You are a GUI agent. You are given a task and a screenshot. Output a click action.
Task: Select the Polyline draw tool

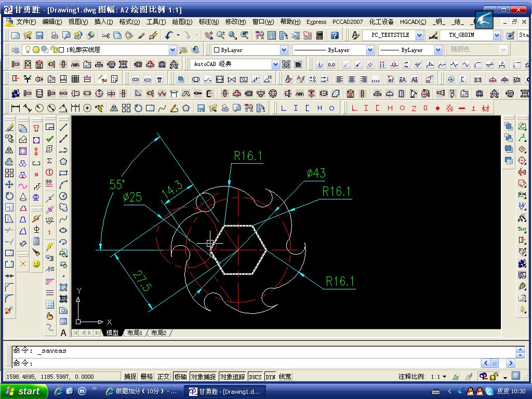pos(63,150)
